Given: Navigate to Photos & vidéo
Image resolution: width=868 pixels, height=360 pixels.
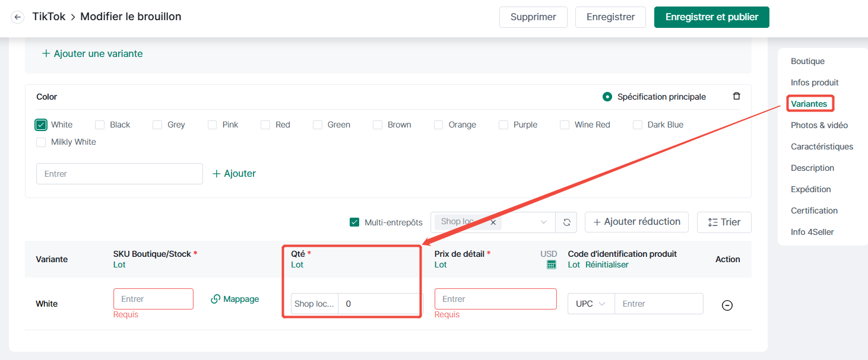Looking at the screenshot, I should point(819,125).
